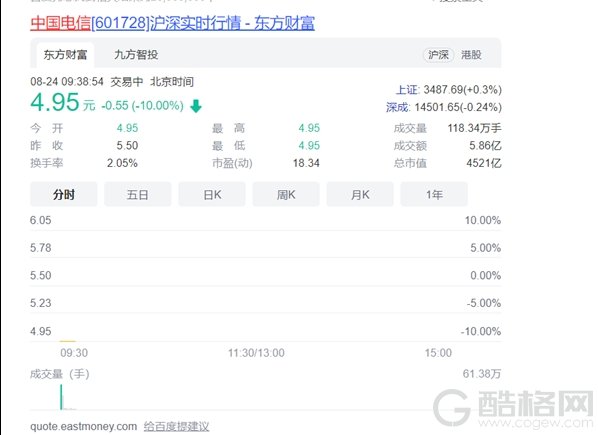Click the 11:30/13:00 time axis label
The image size is (598, 435).
tap(256, 353)
